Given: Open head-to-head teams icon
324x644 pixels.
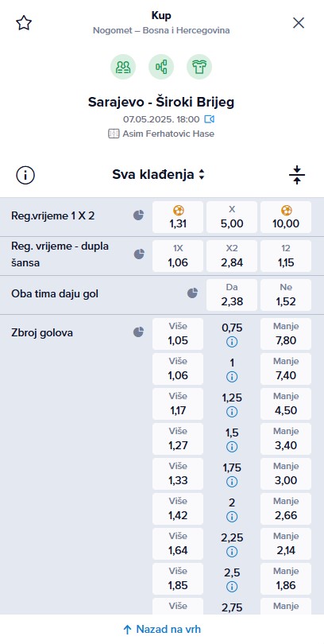Looking at the screenshot, I should click(123, 67).
